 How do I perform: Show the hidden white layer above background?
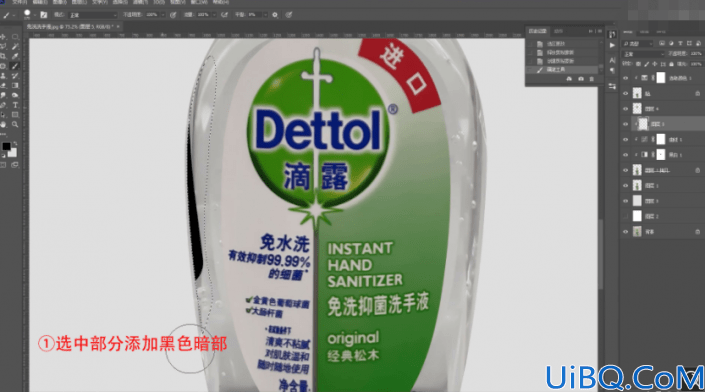pos(625,217)
